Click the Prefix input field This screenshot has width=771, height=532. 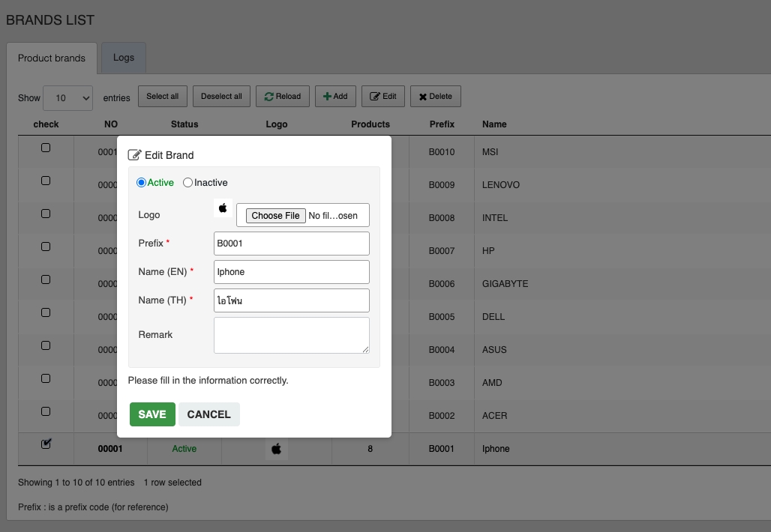[x=292, y=244]
